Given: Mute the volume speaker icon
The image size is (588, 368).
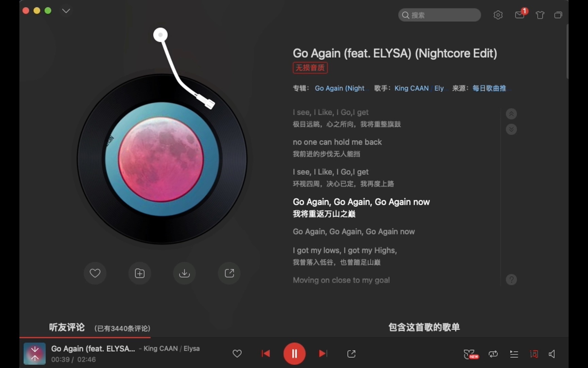Looking at the screenshot, I should (552, 354).
